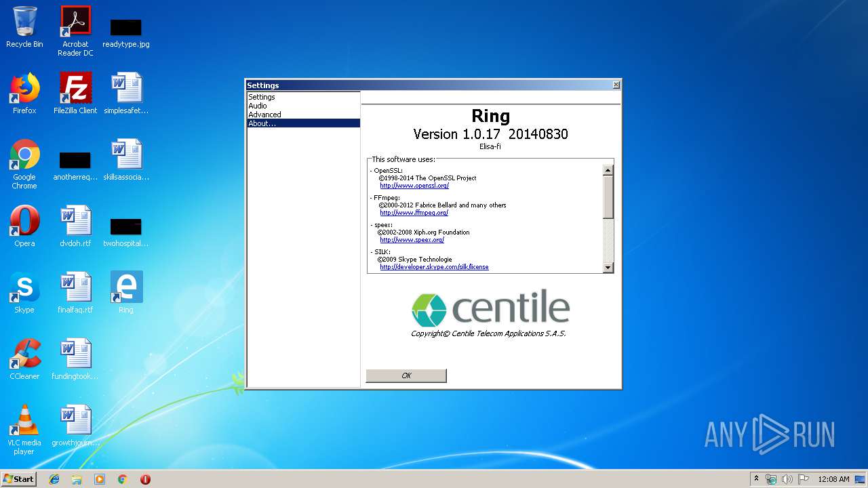Launch Google Chrome from the desktop
868x488 pixels.
point(24,164)
